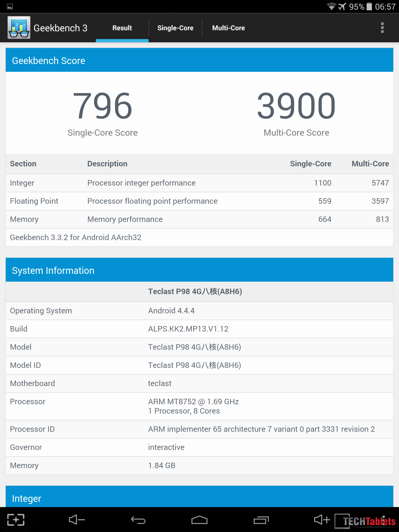Image resolution: width=399 pixels, height=532 pixels.
Task: Select the Integer multi-core value 5747
Action: (380, 183)
